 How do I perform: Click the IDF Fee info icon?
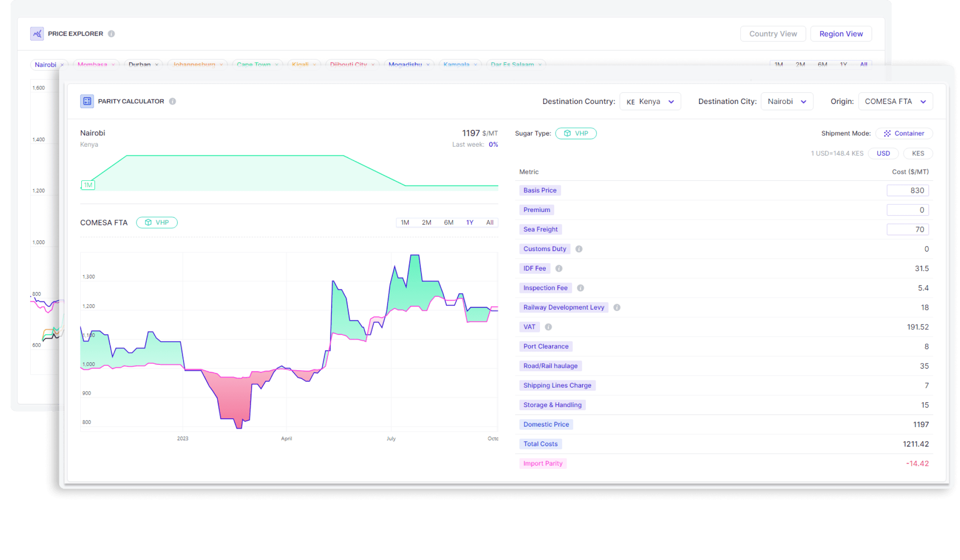point(559,268)
